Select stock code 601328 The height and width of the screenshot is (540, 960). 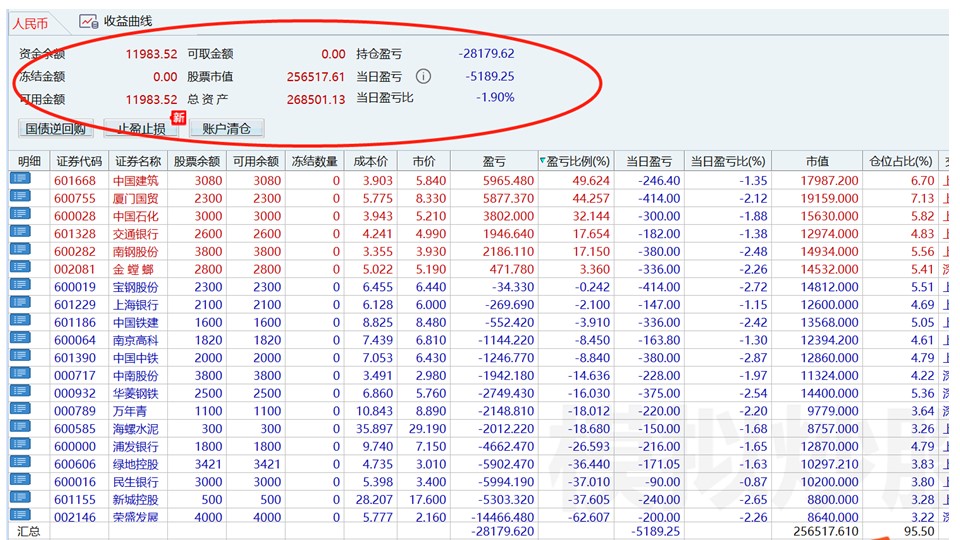75,234
